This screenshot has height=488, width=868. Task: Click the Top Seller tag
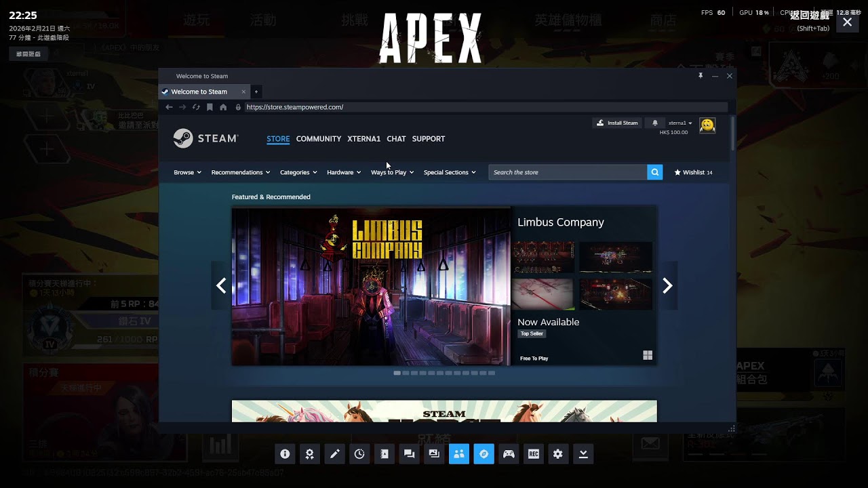point(532,333)
